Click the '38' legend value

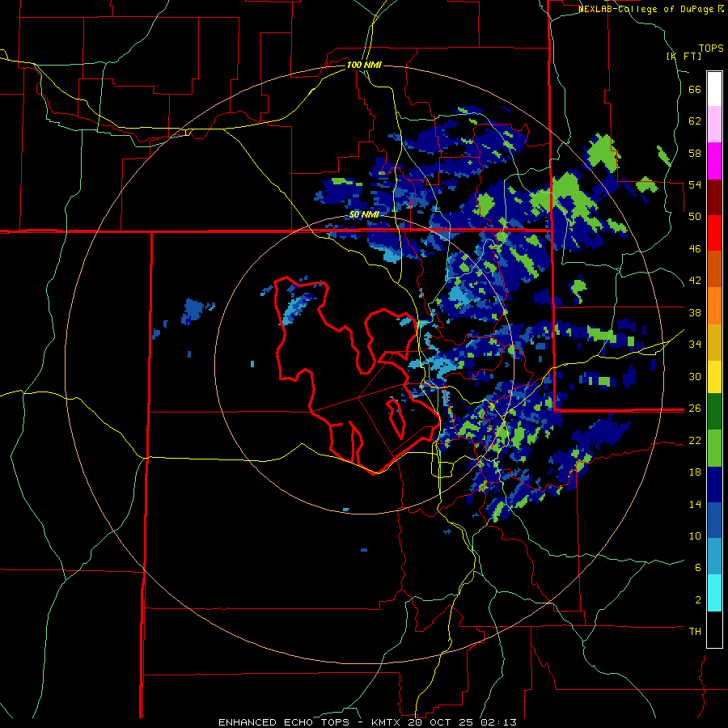(695, 312)
